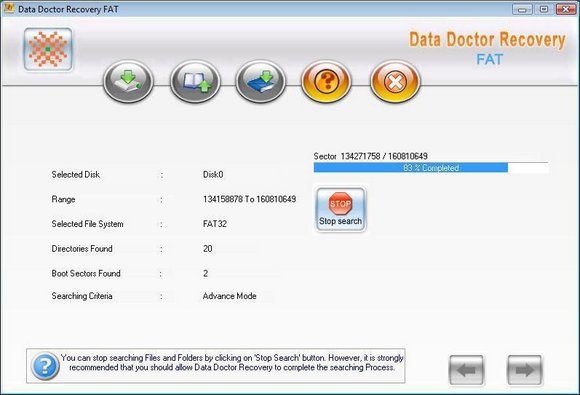Click the blue book with down arrow icon
580x395 pixels.
tap(260, 81)
